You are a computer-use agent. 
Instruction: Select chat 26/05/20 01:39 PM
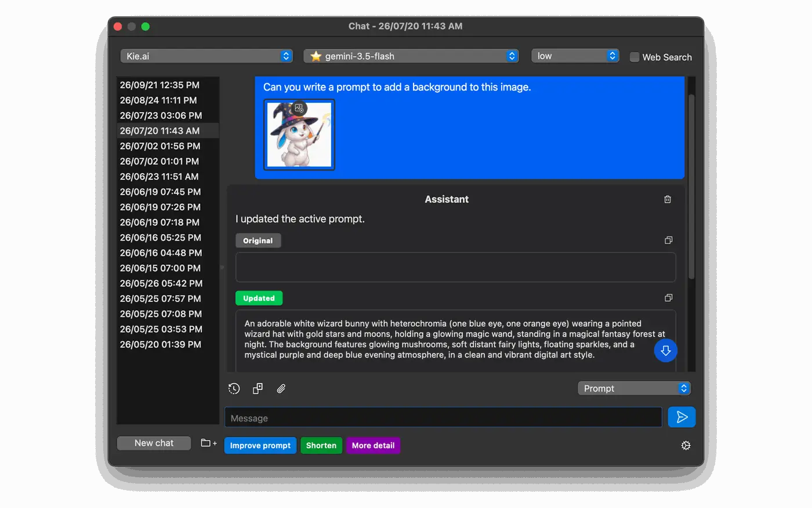click(168, 344)
